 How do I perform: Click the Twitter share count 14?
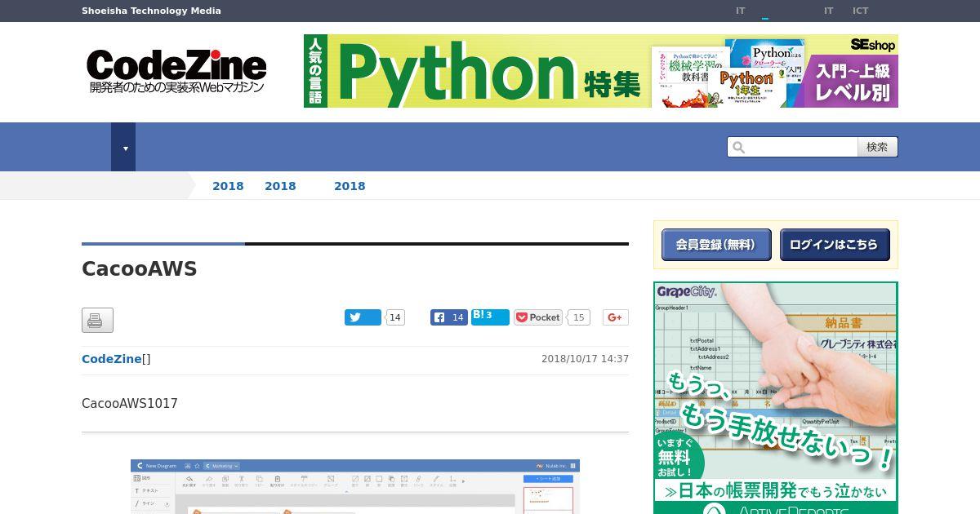point(395,317)
